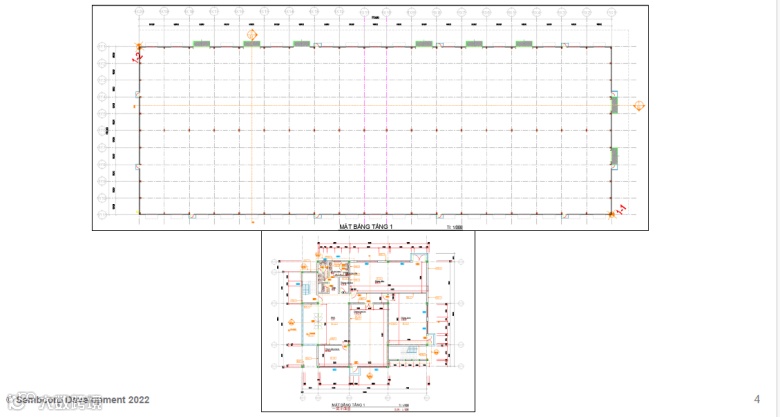The height and width of the screenshot is (417, 780).
Task: Click the orange section symbol at right edge of warehouse plan
Action: pos(639,105)
